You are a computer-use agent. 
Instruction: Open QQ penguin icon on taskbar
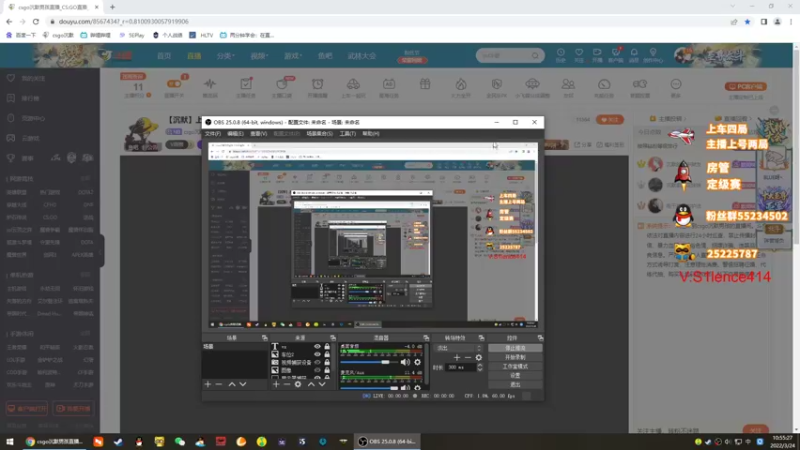point(139,441)
